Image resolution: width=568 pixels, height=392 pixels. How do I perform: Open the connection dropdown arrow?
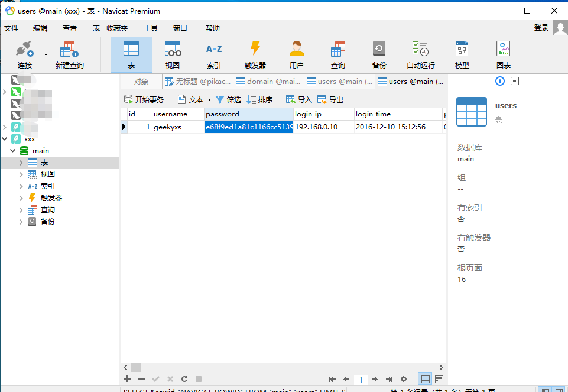(x=46, y=55)
